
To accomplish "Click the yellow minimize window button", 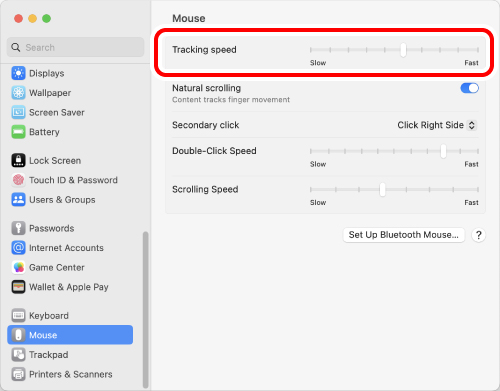I will (32, 18).
